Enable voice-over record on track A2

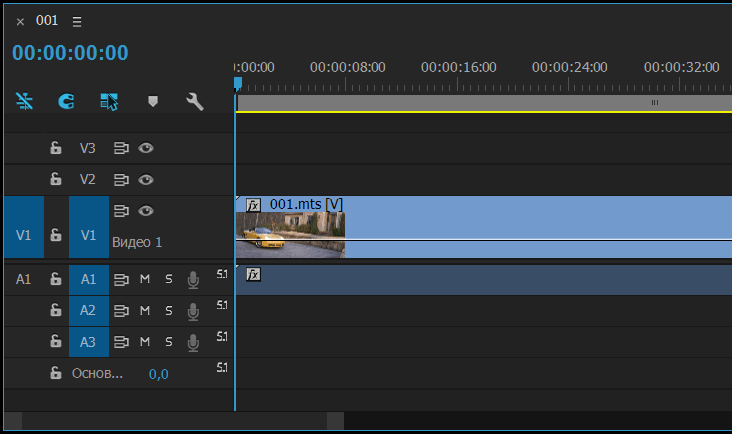(193, 311)
